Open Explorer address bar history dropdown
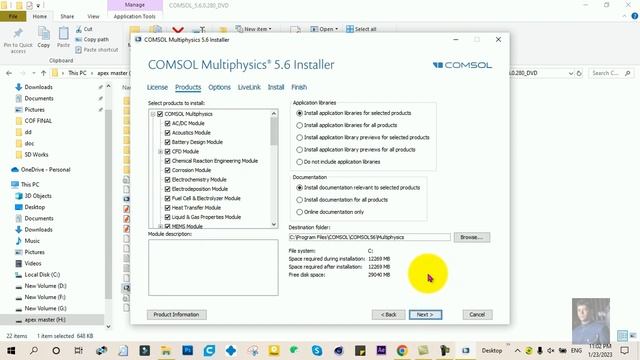Image resolution: width=640 pixels, height=360 pixels. click(571, 73)
